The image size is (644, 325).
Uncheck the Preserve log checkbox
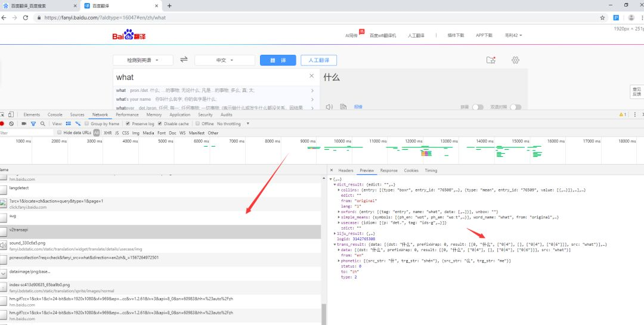(128, 123)
